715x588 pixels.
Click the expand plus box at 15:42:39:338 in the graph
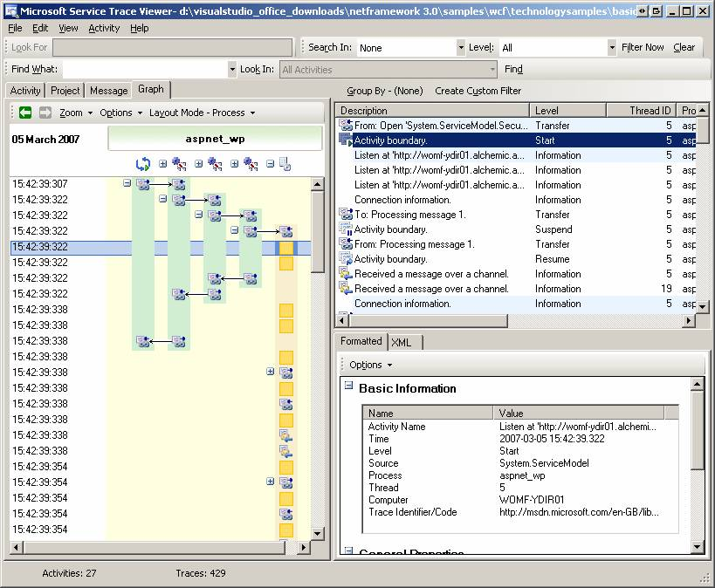tap(270, 371)
